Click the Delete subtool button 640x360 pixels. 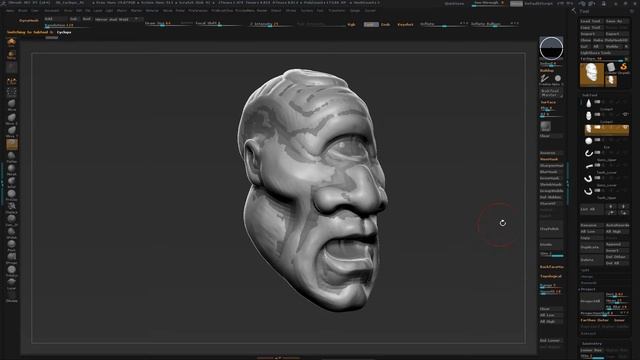click(591, 260)
